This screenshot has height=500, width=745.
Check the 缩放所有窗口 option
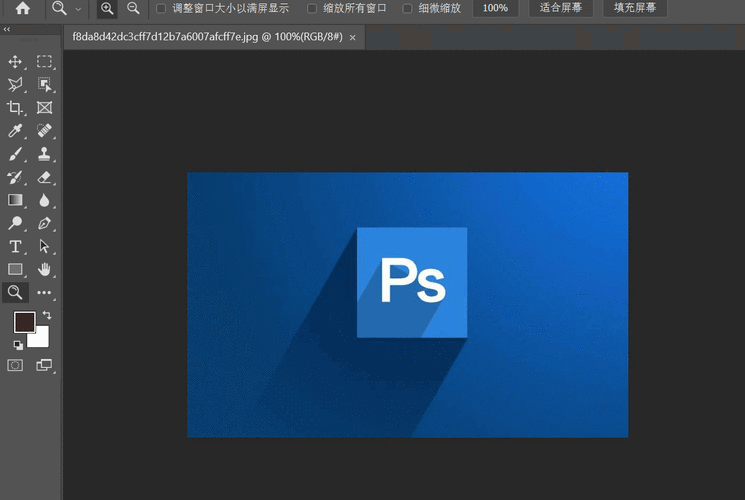312,8
